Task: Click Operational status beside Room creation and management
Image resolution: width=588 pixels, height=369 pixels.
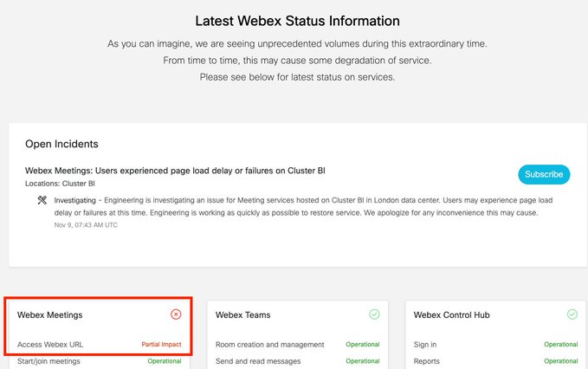Action: tap(363, 344)
